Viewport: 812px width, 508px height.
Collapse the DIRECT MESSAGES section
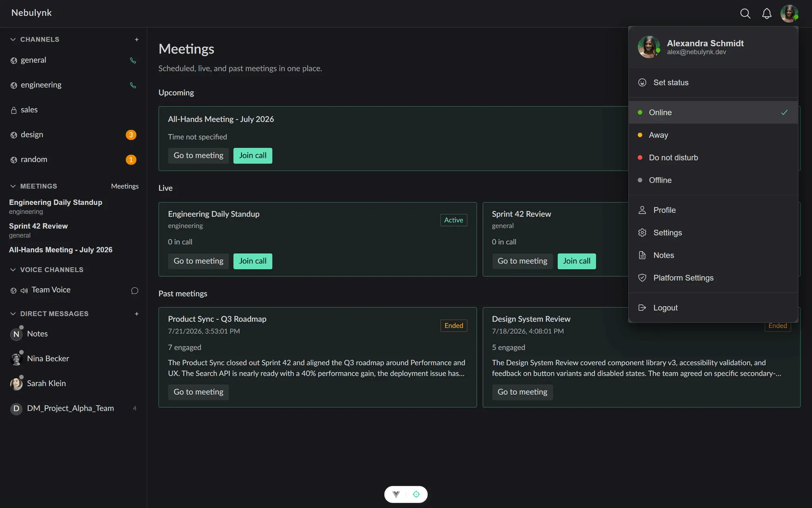coord(13,314)
